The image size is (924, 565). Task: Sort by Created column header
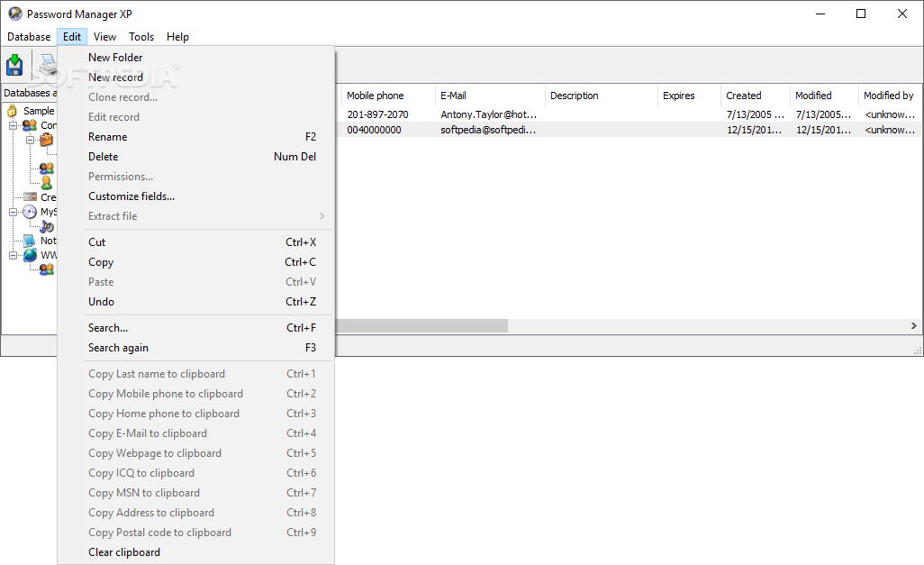coord(756,96)
